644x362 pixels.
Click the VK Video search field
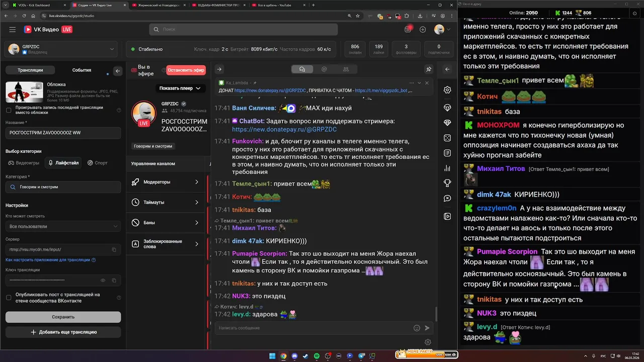point(243,30)
